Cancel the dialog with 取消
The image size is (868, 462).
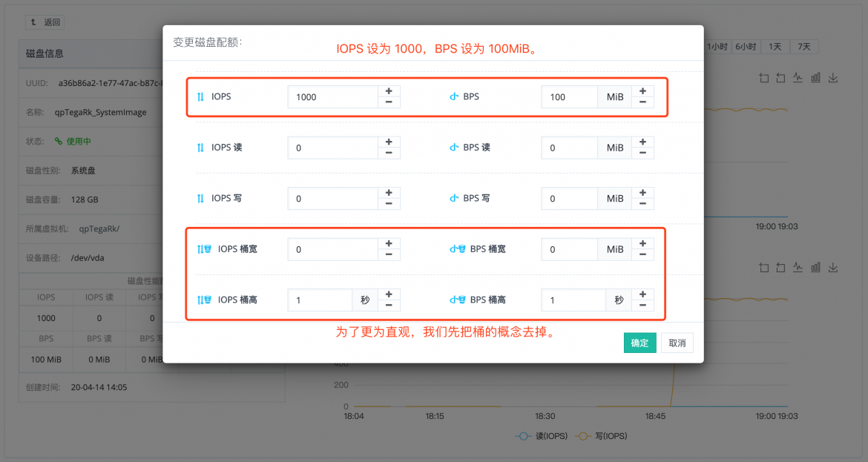(677, 343)
